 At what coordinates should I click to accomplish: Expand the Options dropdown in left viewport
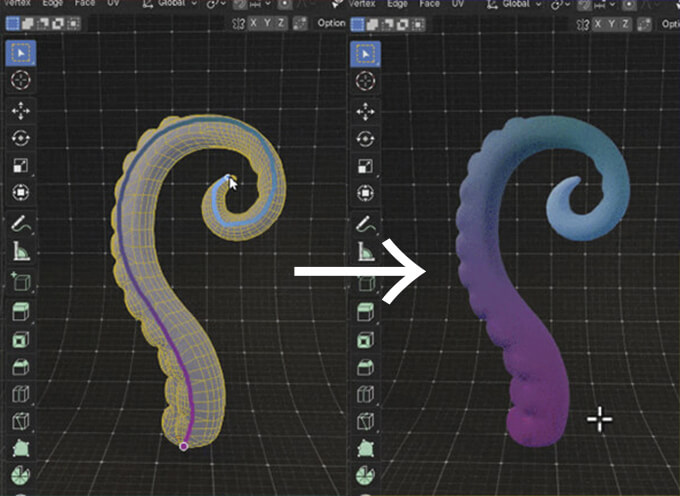coord(330,23)
